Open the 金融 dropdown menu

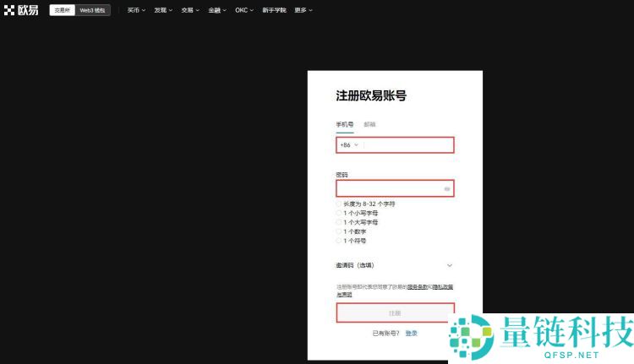point(217,10)
